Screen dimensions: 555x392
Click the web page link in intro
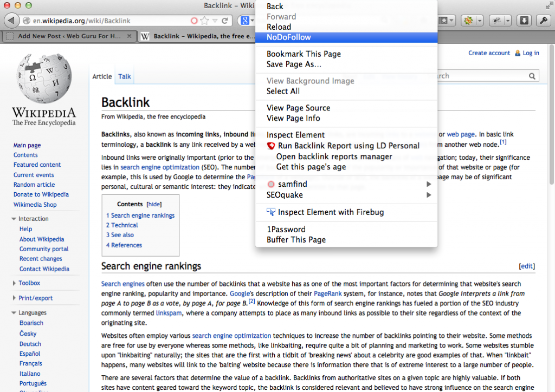(x=461, y=134)
